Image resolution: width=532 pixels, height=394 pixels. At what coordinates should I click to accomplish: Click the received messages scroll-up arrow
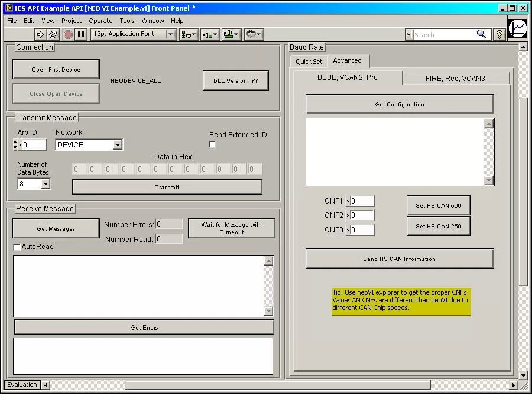coord(268,261)
